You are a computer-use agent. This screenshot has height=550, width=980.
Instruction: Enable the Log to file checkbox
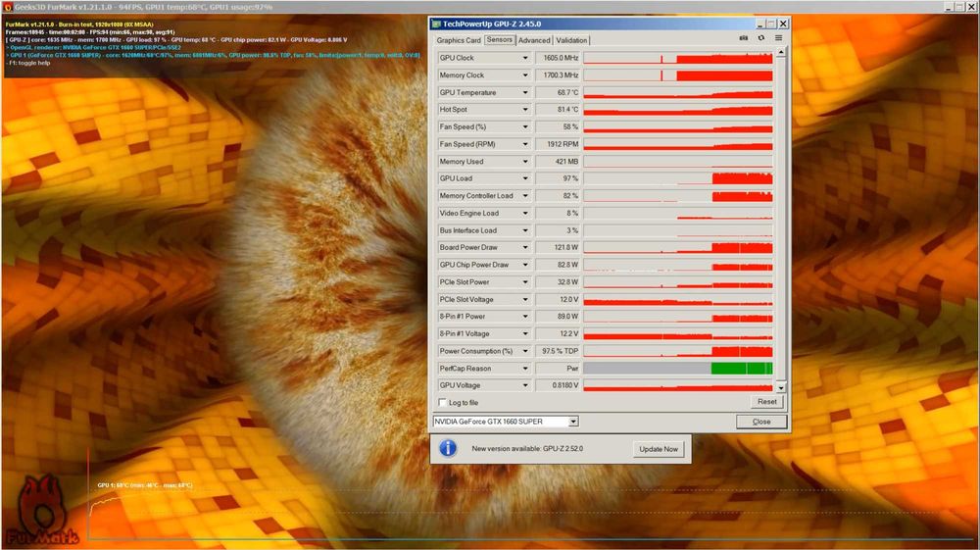443,403
